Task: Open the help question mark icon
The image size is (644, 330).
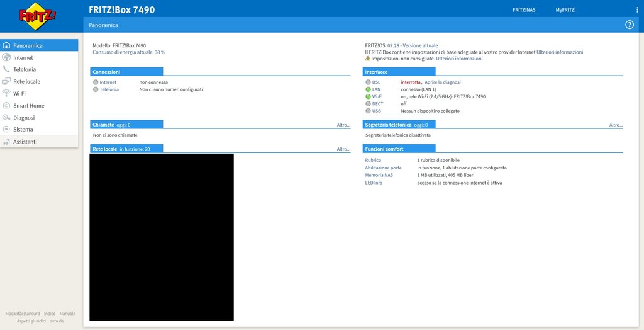Action: pos(629,25)
